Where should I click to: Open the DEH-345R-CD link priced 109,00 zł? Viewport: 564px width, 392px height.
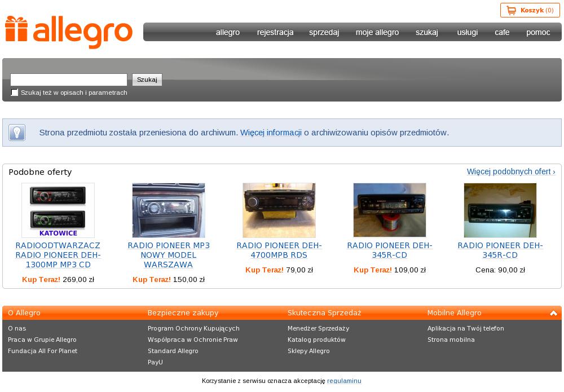[390, 250]
